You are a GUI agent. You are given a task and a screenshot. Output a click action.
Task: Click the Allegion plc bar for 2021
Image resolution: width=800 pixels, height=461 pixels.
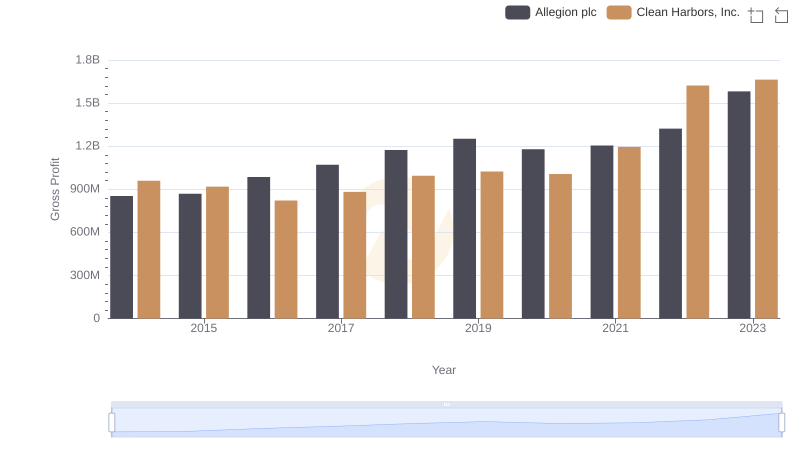pyautogui.click(x=602, y=232)
